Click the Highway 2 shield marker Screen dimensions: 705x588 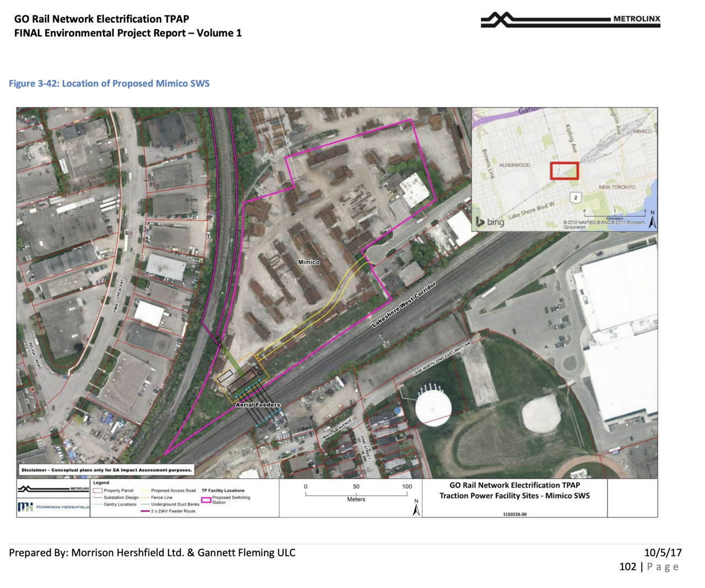(575, 198)
